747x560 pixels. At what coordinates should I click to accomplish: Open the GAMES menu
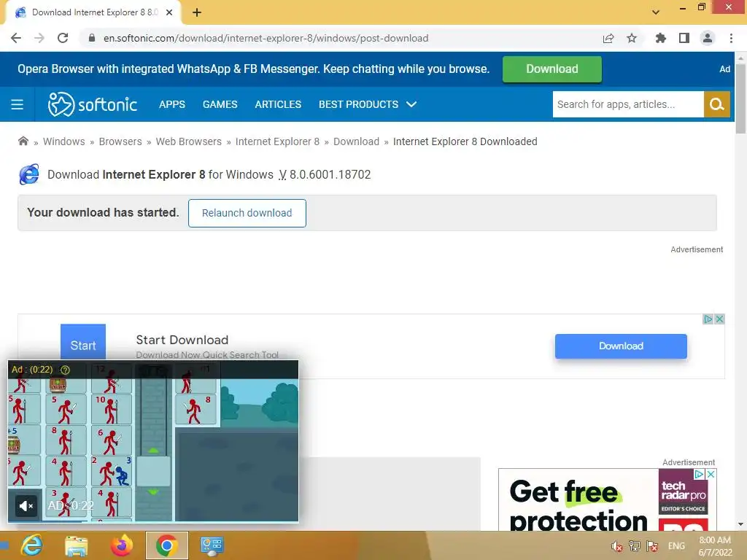220,104
